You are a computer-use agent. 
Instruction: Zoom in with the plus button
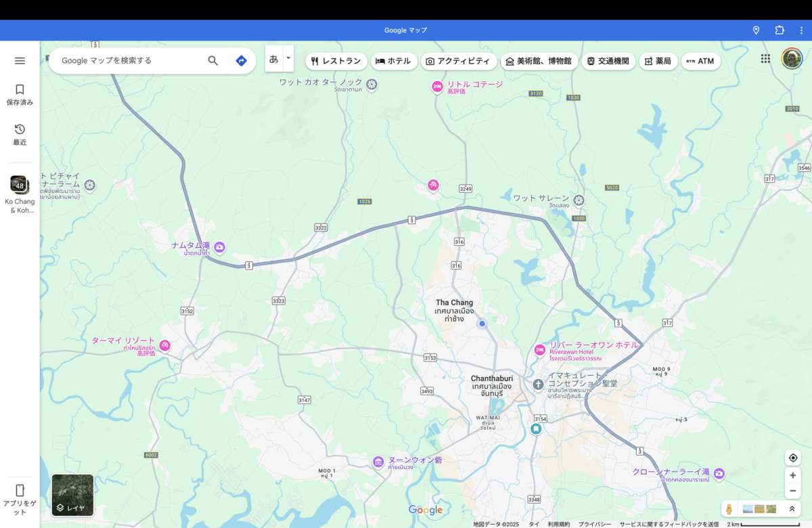coord(793,475)
